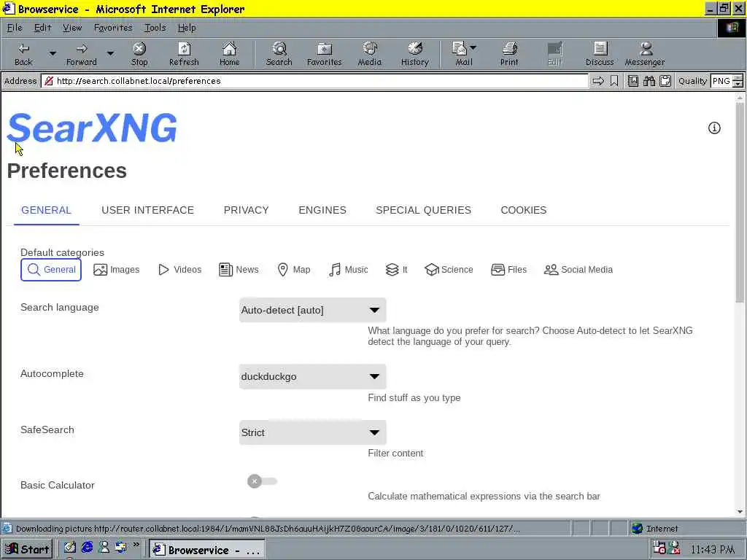Select the Images category icon
Viewport: 747px width, 560px height.
pyautogui.click(x=117, y=270)
